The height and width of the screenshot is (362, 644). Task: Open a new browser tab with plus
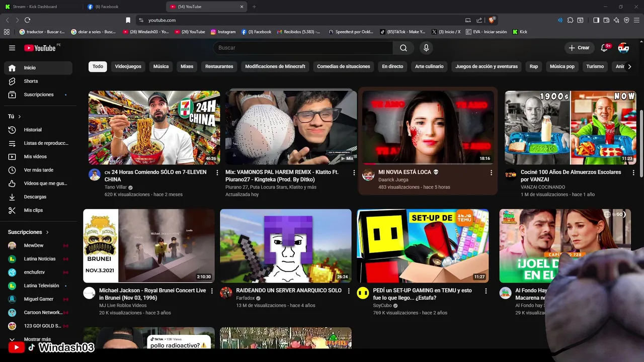tap(254, 7)
